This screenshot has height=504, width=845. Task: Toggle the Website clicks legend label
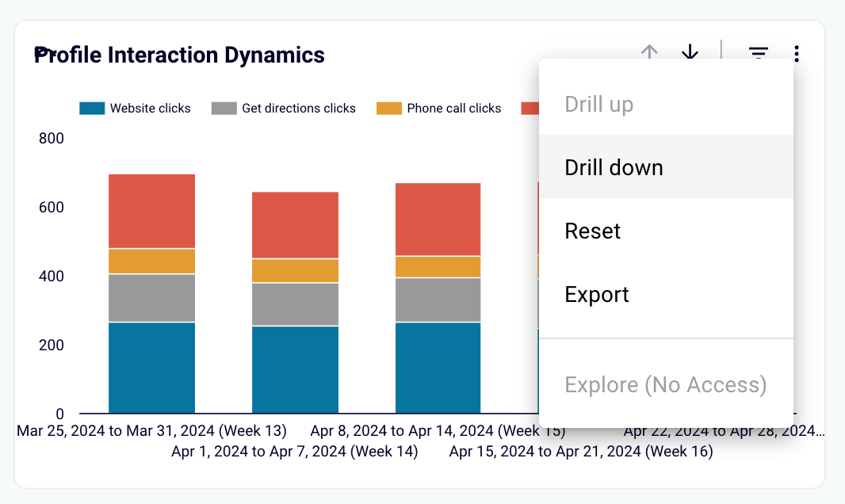[x=151, y=109]
